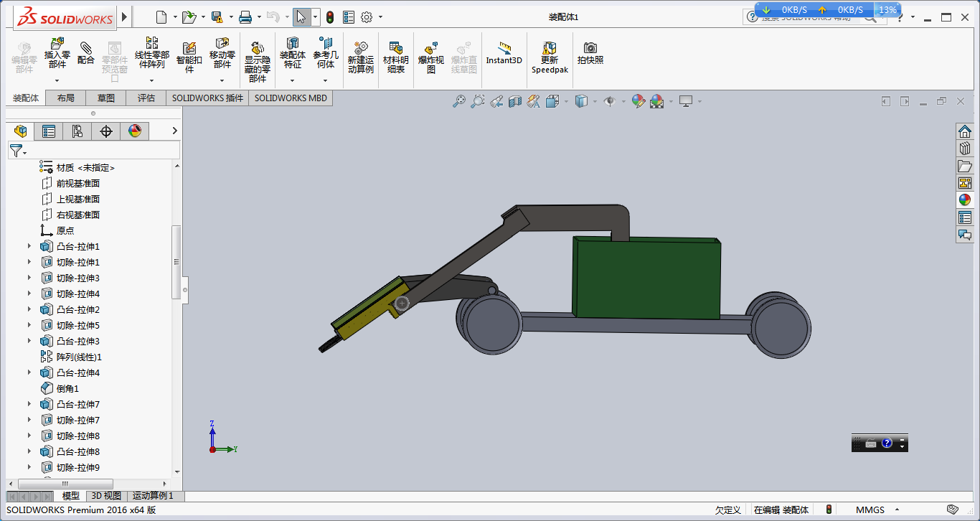Expand 凸台-拉伸7 tree node
Screen dimensions: 980x521
[x=29, y=404]
